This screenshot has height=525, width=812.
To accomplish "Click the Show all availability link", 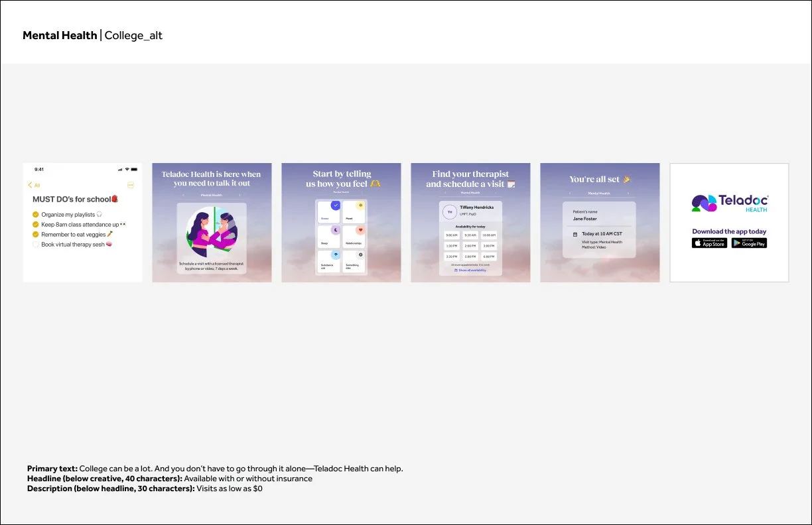I will tap(470, 270).
